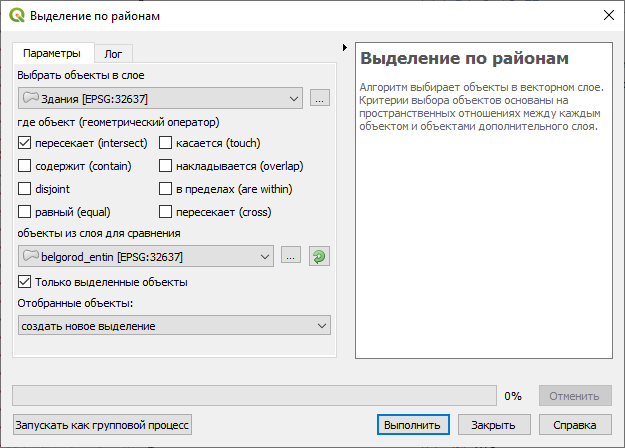Enable содержит (contain) checkbox

pos(24,166)
